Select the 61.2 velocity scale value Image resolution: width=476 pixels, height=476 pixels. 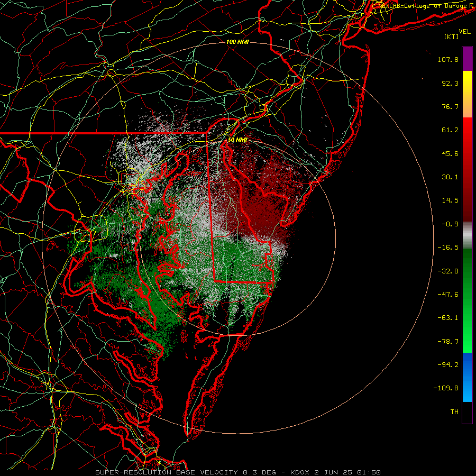pyautogui.click(x=450, y=130)
